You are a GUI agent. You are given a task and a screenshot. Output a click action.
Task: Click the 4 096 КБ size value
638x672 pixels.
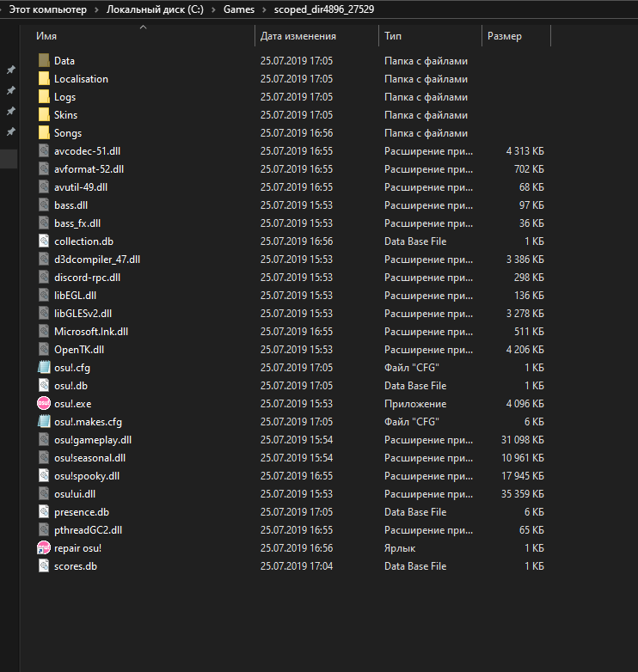[x=525, y=403]
